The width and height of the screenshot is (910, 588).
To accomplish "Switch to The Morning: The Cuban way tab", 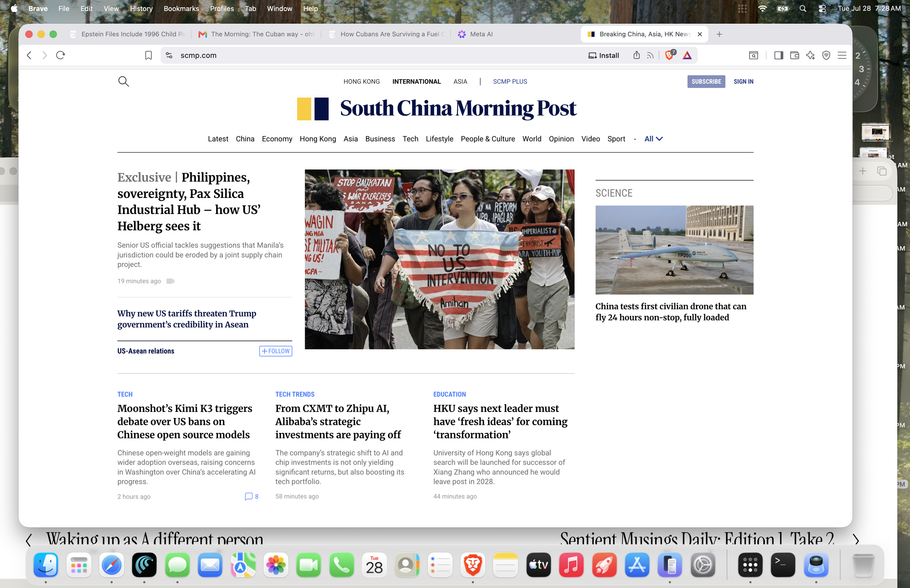I will point(256,34).
